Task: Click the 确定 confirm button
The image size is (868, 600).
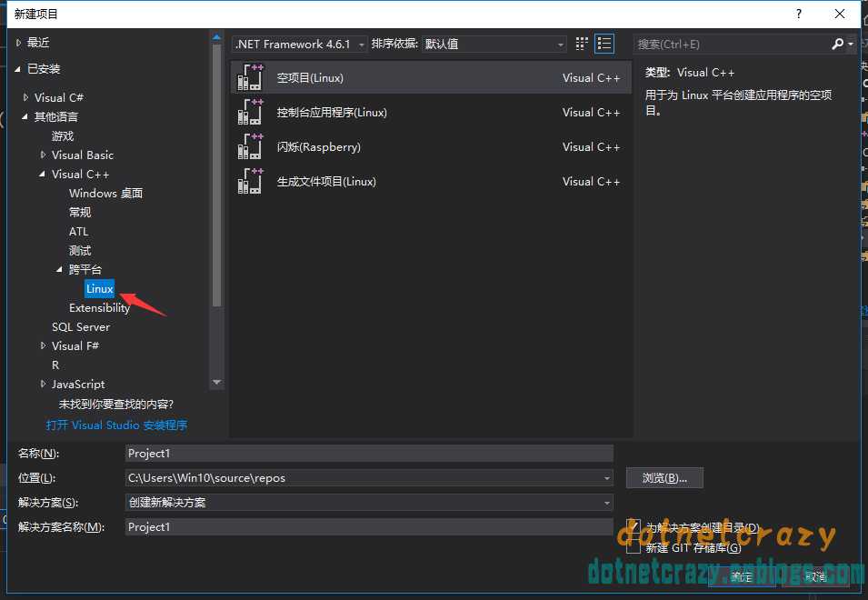Action: [x=741, y=576]
